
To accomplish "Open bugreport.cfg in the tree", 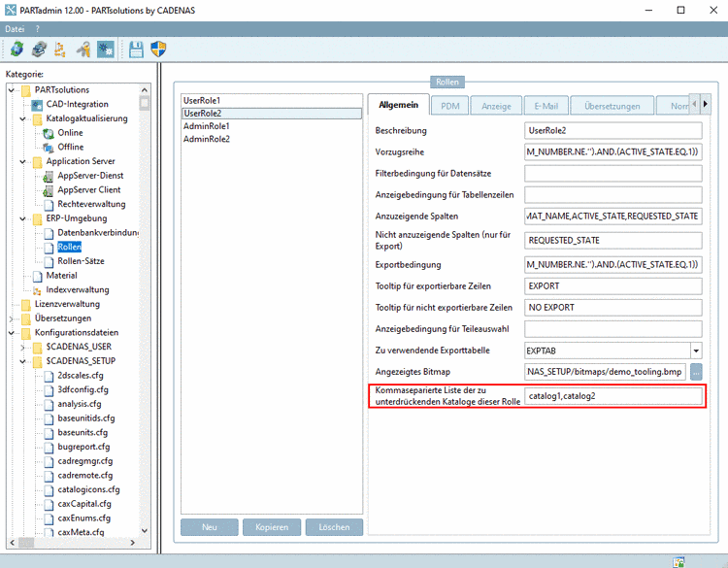I will tap(83, 447).
